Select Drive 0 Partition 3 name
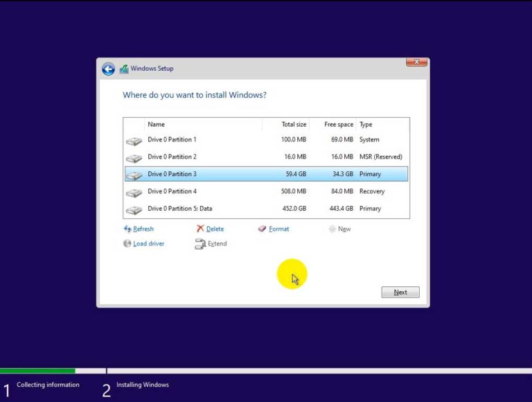Screen dimensions: 532x402 (x=172, y=174)
